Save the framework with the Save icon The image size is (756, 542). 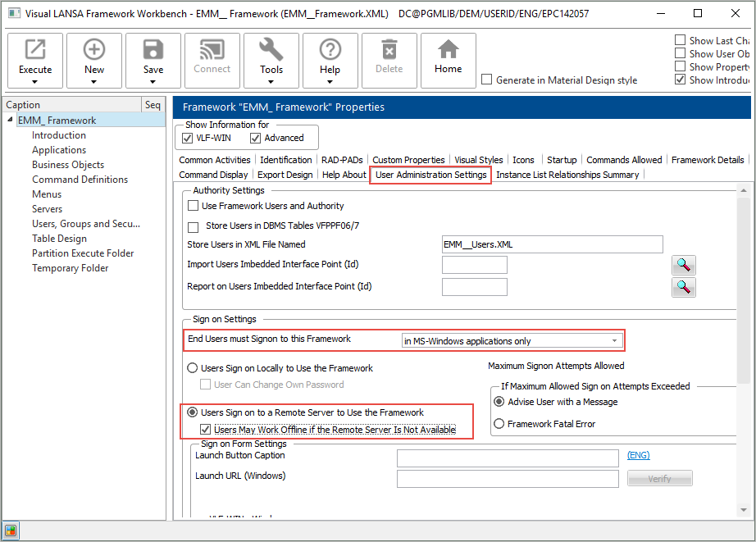[x=153, y=51]
